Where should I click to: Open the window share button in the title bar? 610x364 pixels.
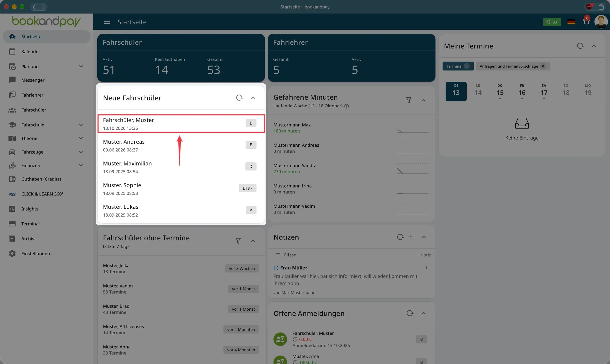(601, 7)
